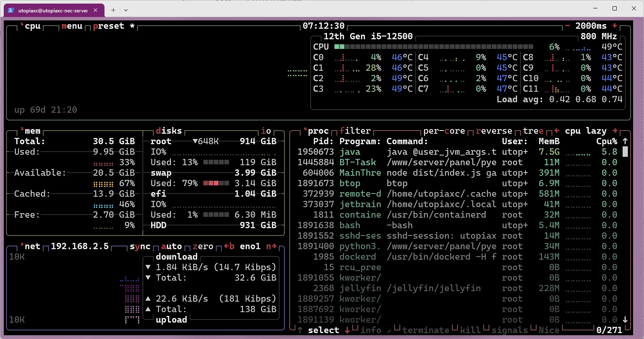The image size is (644, 339).
Task: Increase update interval with plus sign
Action: [615, 26]
